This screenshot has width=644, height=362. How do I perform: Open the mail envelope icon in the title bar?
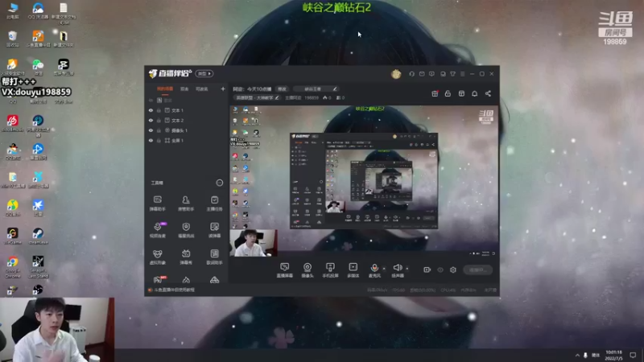pos(422,74)
